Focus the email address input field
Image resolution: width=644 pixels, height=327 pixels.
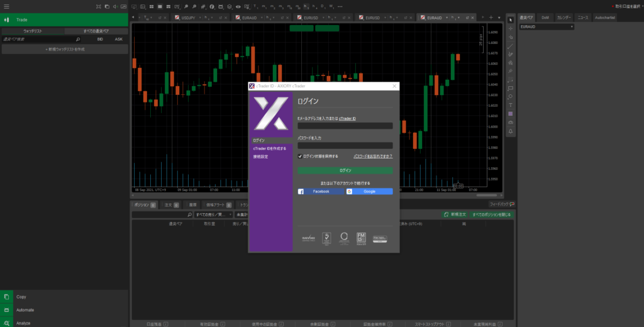345,126
